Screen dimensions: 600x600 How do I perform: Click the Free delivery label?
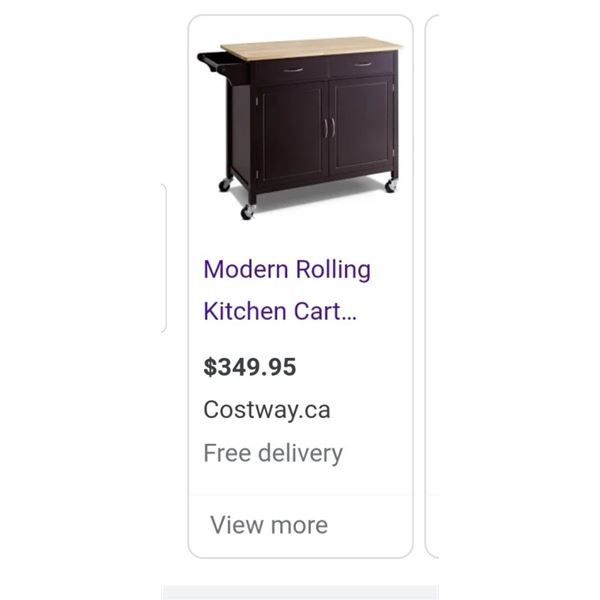coord(273,453)
